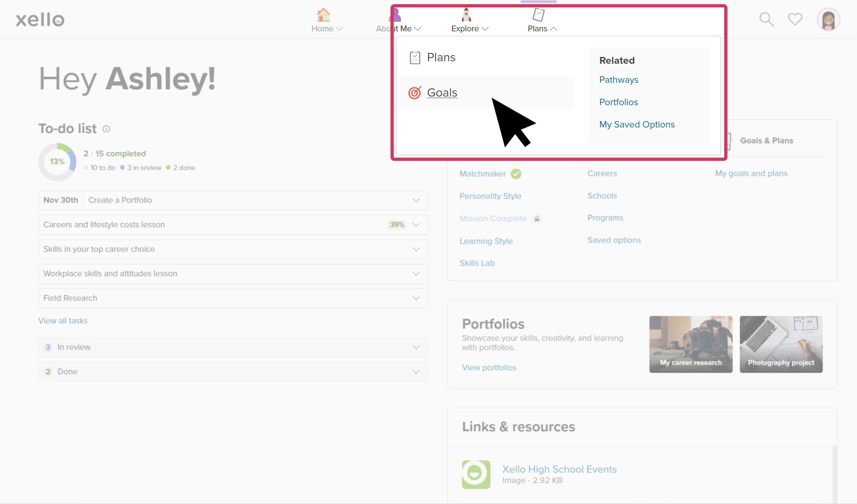
Task: Click the Explore rocket icon
Action: 466,15
